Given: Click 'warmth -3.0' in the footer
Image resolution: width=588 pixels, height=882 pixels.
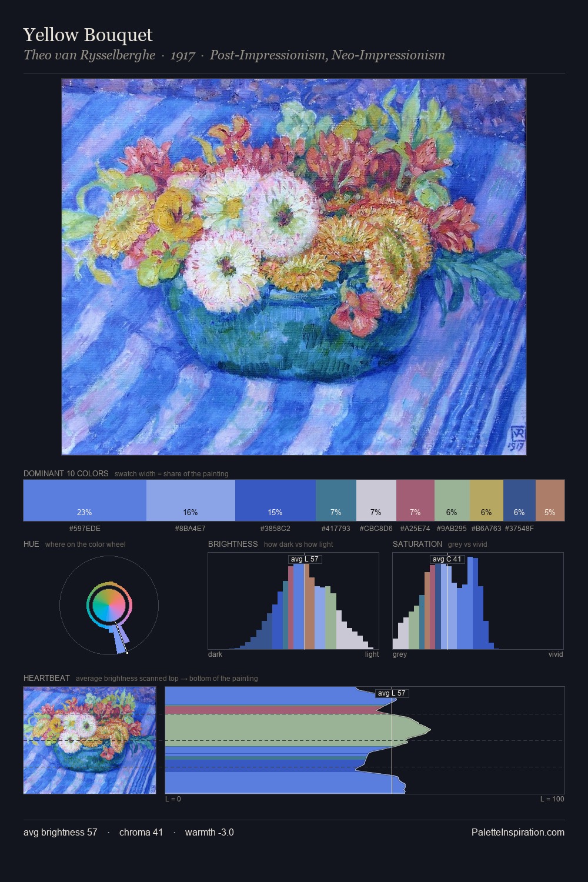Looking at the screenshot, I should [209, 832].
